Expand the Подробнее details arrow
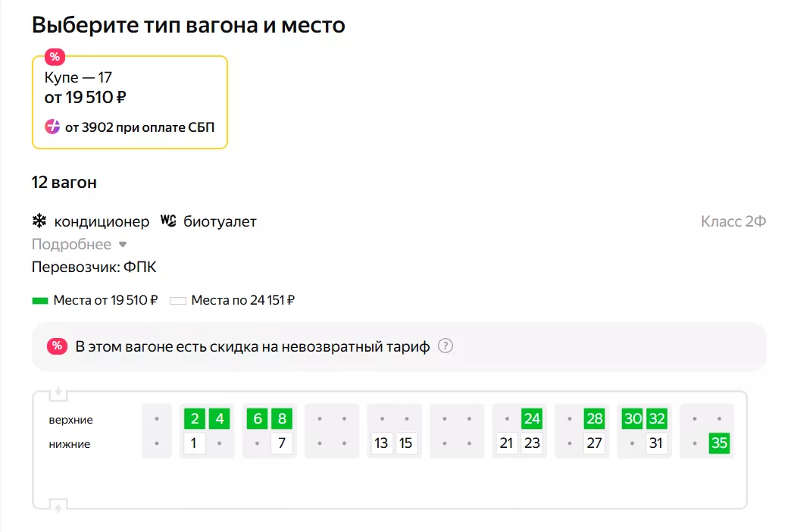 pos(123,245)
